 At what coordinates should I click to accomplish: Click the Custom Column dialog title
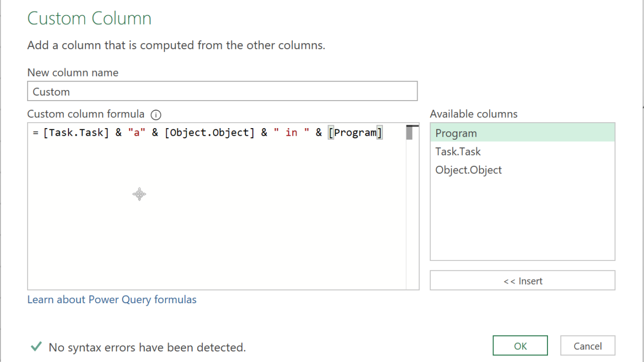point(89,19)
